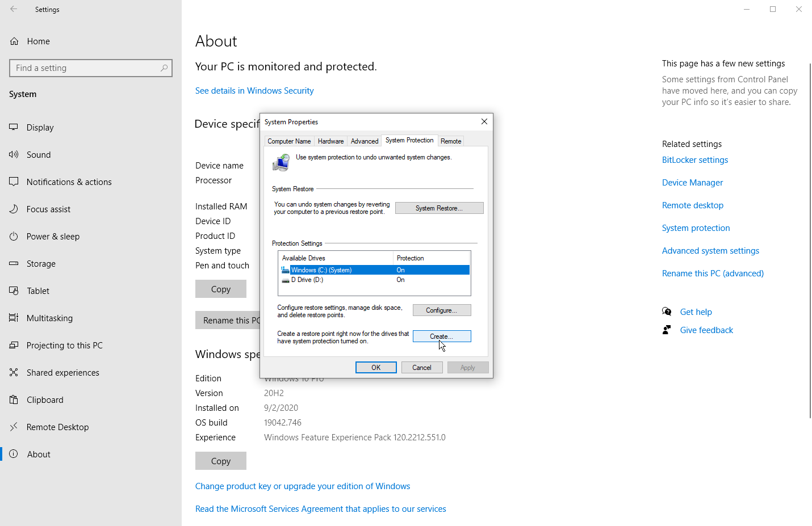Click the Find a setting search box
The width and height of the screenshot is (812, 526).
[91, 68]
